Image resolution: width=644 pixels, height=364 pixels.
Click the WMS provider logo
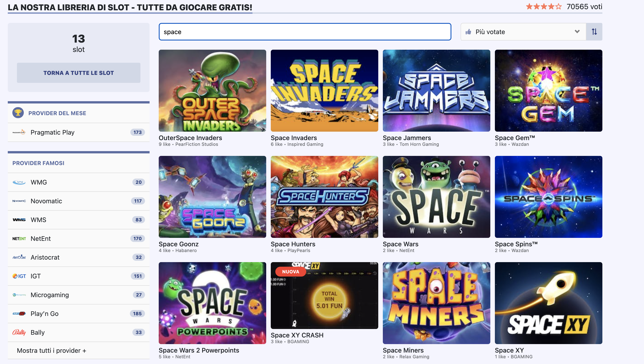(19, 220)
